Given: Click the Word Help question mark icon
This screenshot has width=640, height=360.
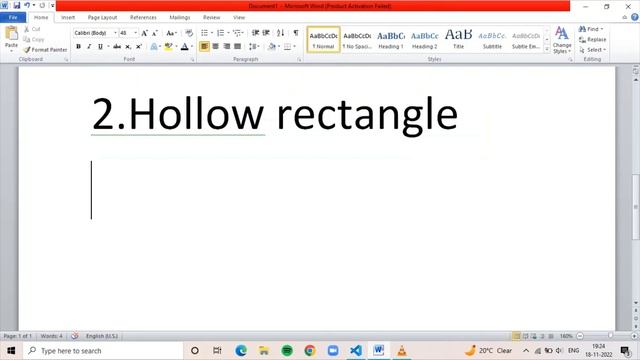Looking at the screenshot, I should (635, 17).
